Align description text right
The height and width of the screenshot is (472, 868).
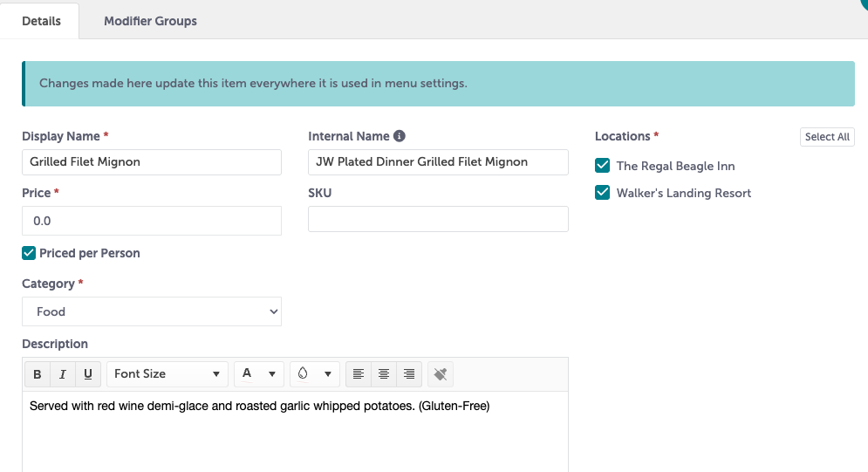tap(409, 374)
